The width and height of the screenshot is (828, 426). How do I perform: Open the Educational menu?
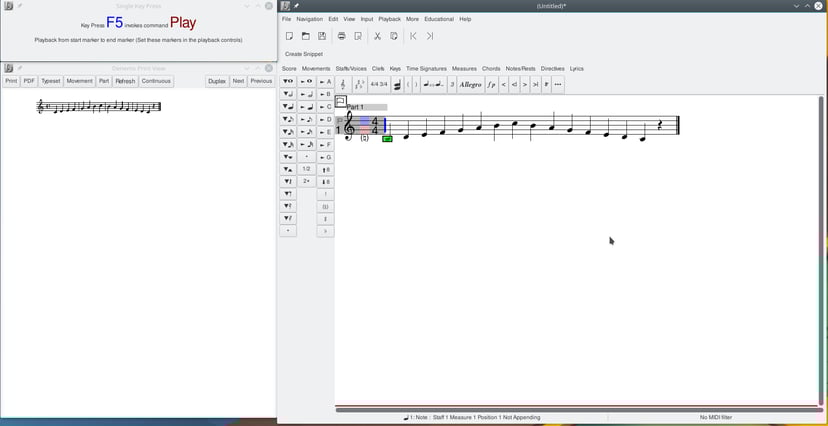(x=439, y=19)
